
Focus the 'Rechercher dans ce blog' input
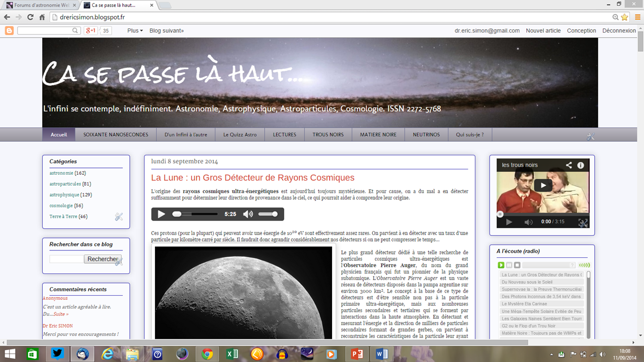tap(66, 259)
